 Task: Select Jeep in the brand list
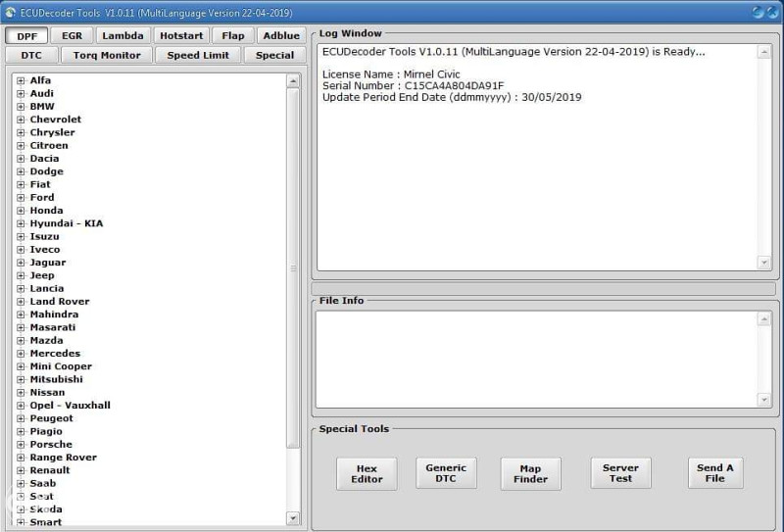point(42,275)
